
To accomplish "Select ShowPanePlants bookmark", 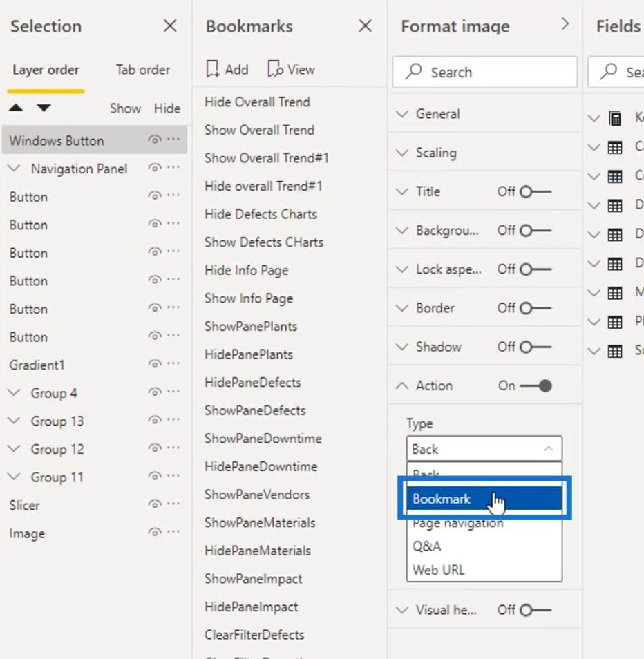I will coord(251,326).
